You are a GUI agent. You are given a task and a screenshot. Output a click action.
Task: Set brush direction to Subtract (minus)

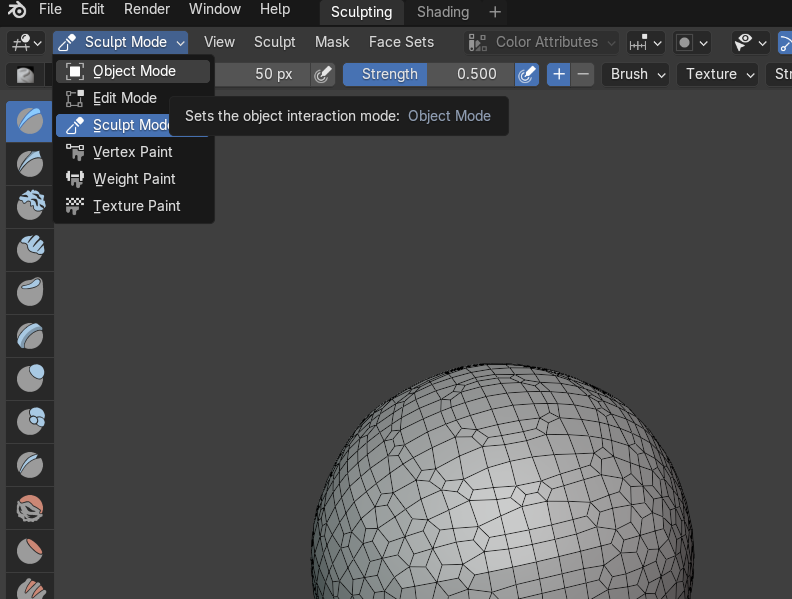coord(582,74)
